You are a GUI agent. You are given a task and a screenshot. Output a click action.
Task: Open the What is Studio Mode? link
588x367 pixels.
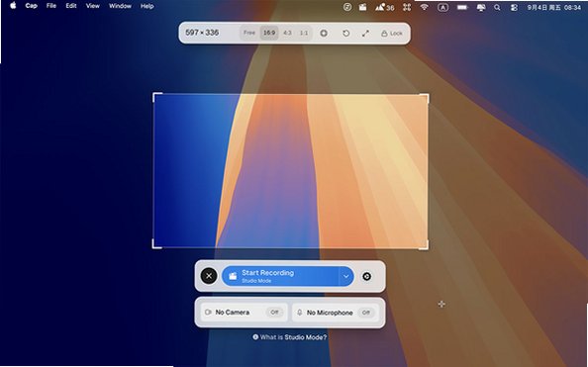click(x=289, y=337)
